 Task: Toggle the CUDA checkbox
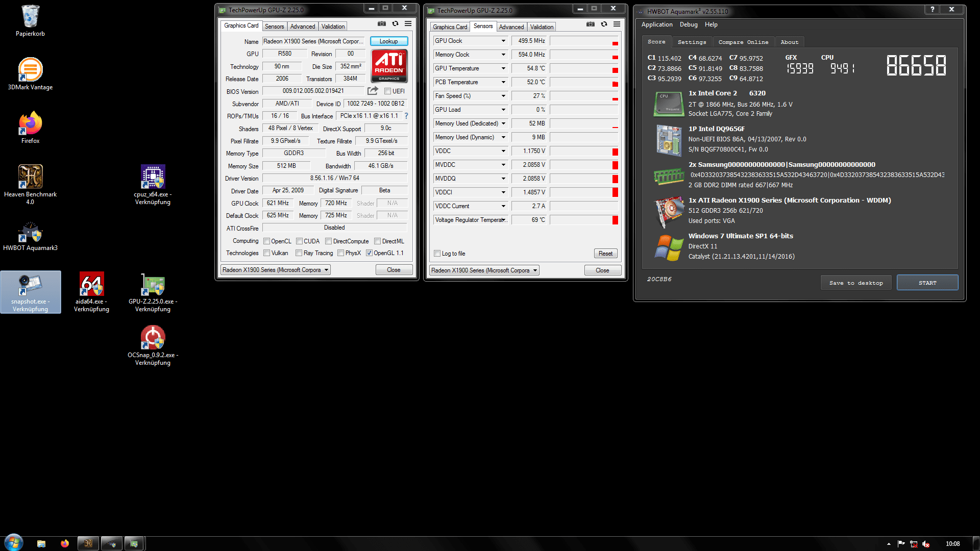[299, 241]
